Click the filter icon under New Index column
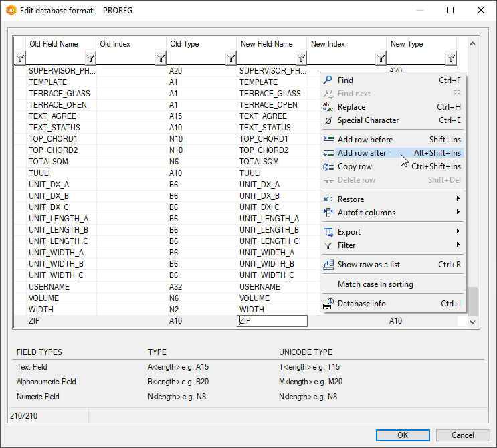 (x=381, y=59)
